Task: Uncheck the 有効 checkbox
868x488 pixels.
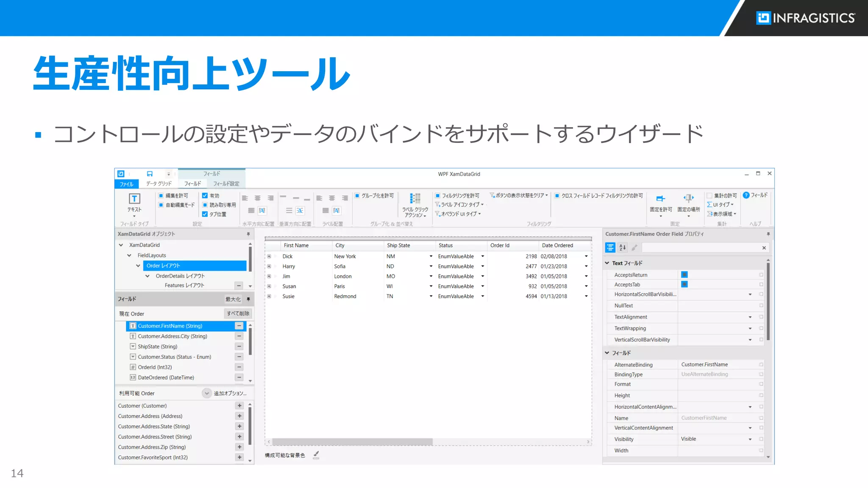Action: click(205, 196)
